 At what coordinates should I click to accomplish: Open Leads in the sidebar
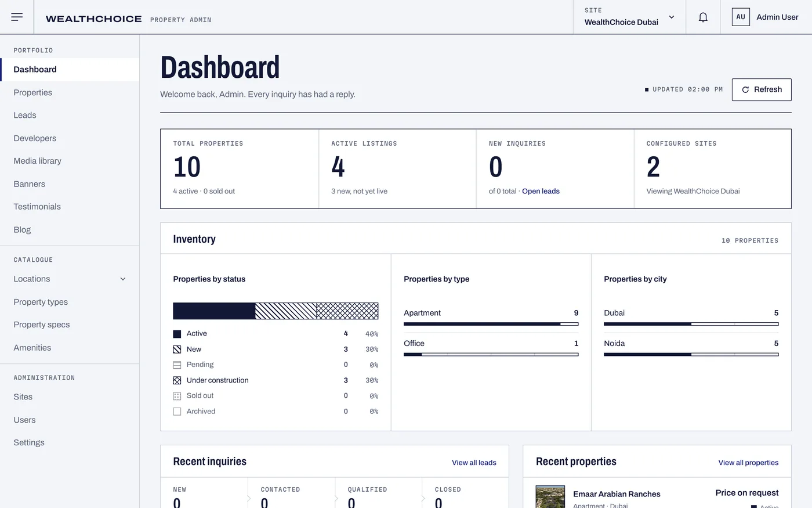(70, 115)
